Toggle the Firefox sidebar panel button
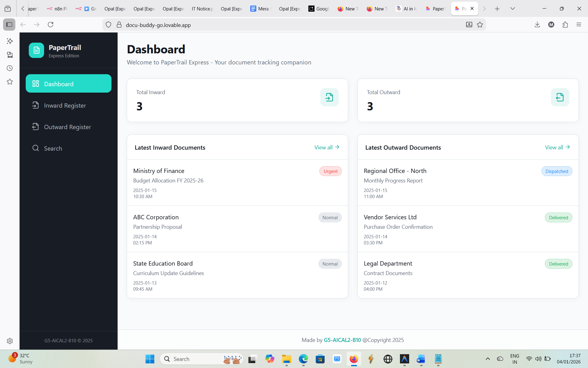Image resolution: width=588 pixels, height=368 pixels. click(9, 25)
